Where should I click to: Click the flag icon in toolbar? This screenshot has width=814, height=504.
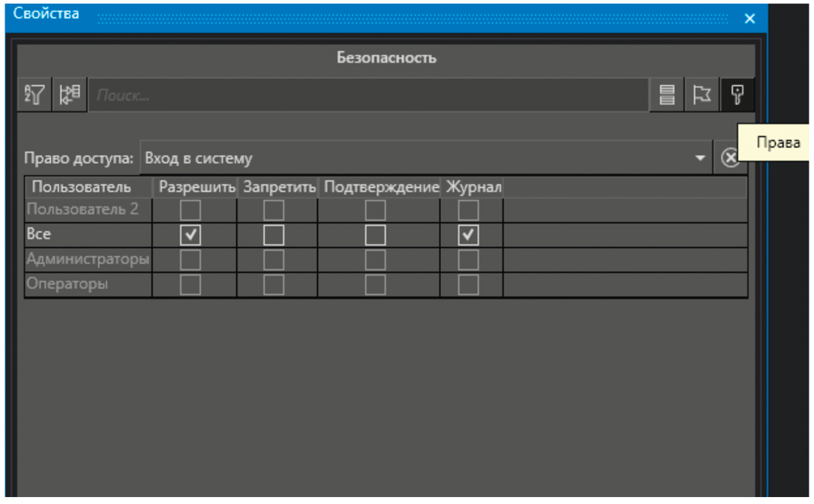click(702, 95)
